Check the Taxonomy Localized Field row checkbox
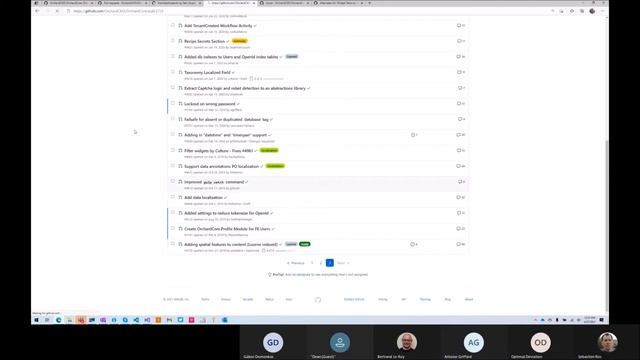Viewport: 640px width, 360px height. [x=173, y=72]
